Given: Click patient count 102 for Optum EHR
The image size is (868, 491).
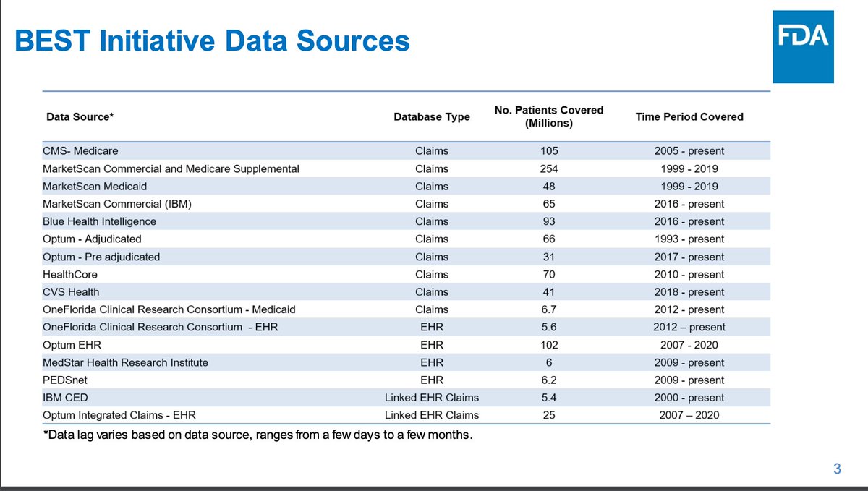Looking at the screenshot, I should point(549,345).
